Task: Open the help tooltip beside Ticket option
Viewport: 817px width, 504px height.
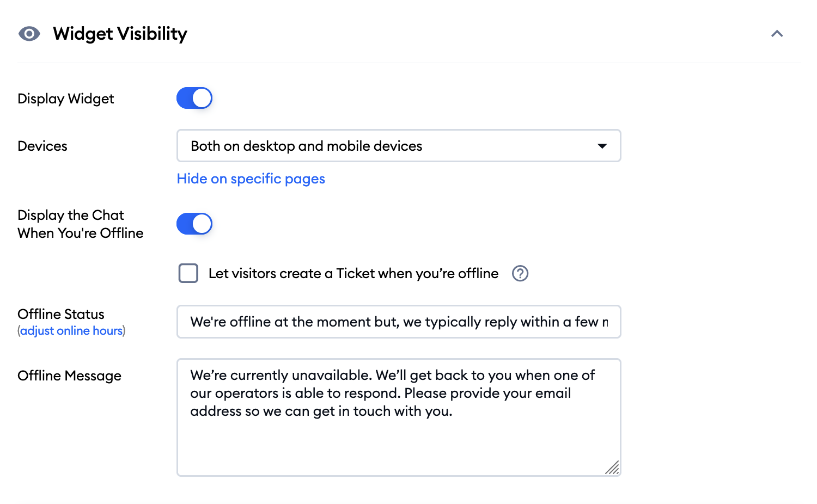Action: click(520, 273)
